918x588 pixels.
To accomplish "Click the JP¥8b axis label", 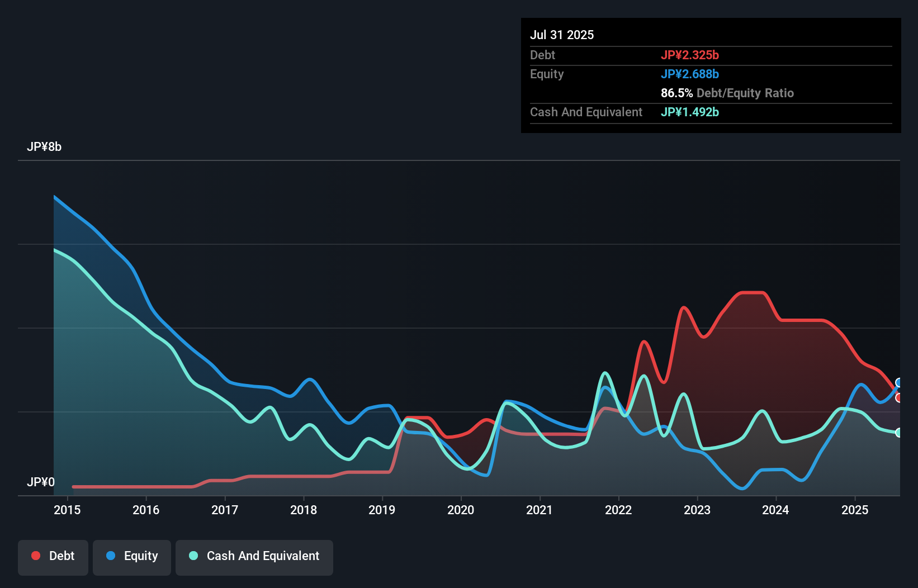I will (45, 147).
